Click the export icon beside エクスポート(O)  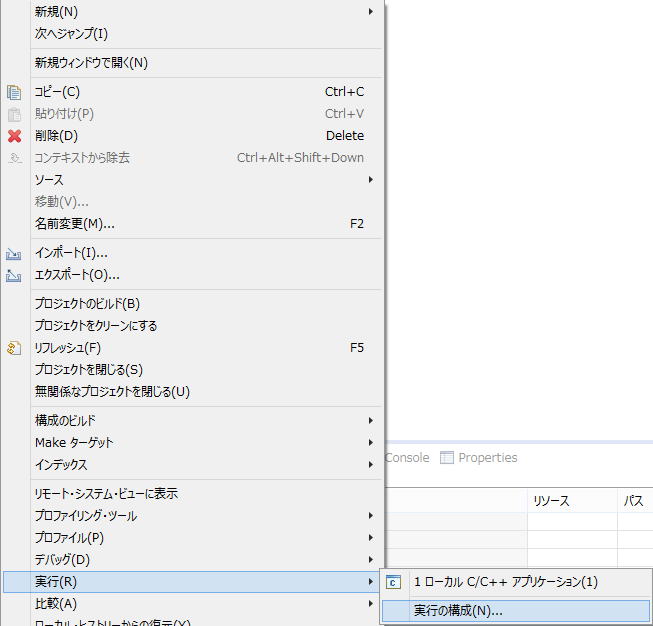point(13,275)
